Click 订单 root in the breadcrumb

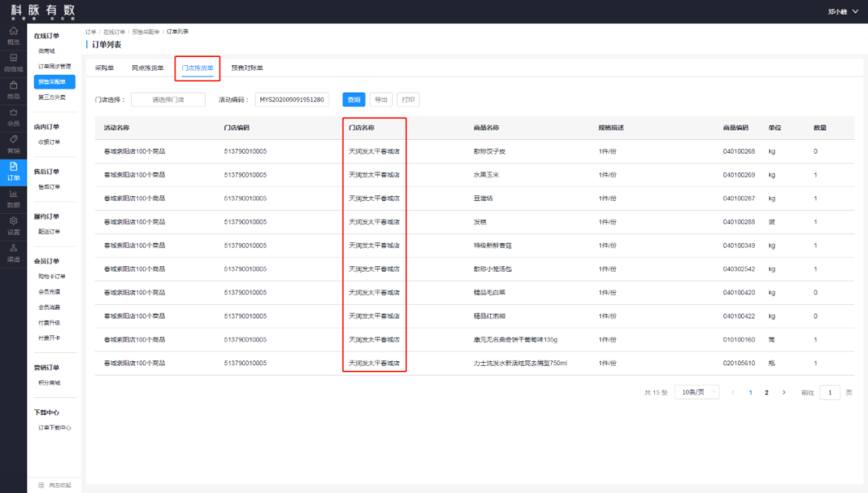[91, 32]
